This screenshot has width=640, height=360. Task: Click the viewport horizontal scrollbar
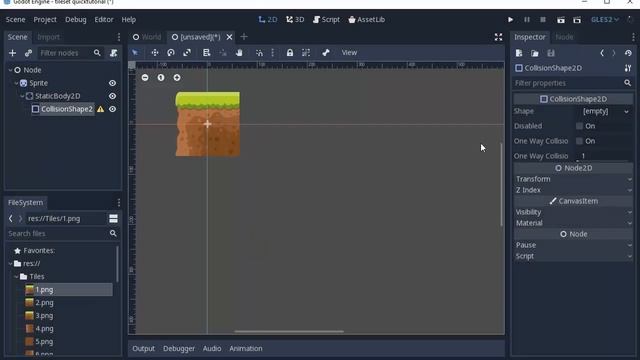pyautogui.click(x=289, y=331)
